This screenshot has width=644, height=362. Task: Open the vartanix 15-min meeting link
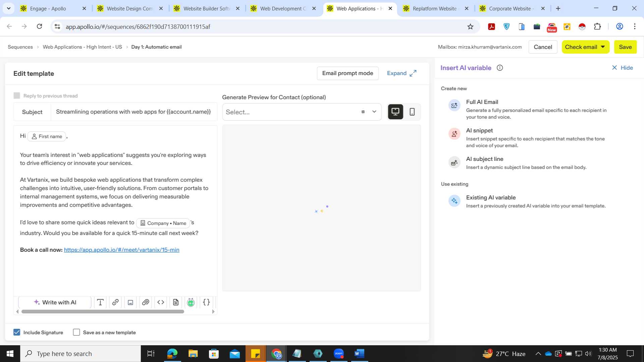(x=121, y=250)
